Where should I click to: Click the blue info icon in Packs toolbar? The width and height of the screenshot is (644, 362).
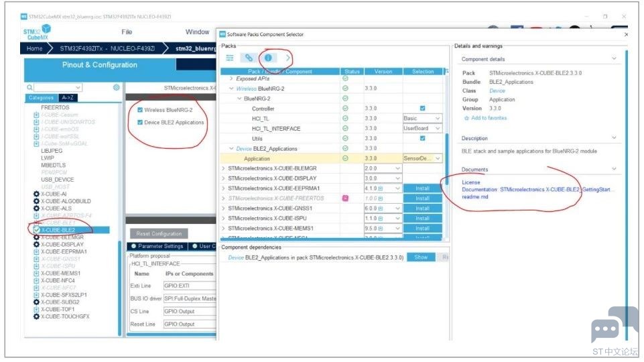point(268,58)
